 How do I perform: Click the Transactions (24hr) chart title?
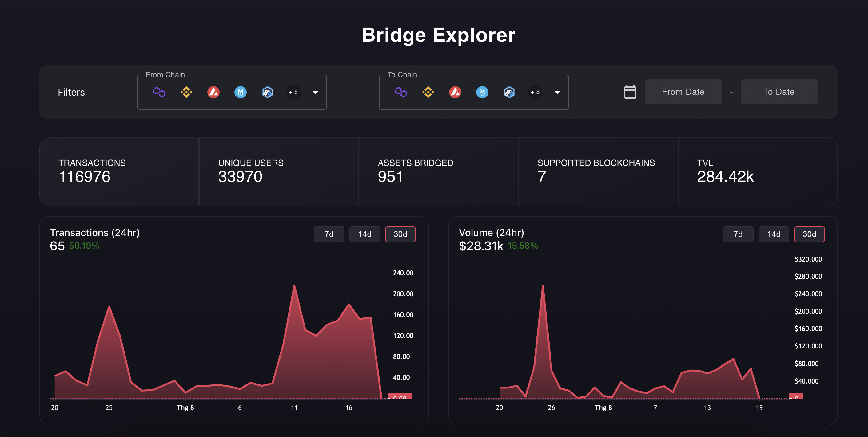tap(95, 233)
